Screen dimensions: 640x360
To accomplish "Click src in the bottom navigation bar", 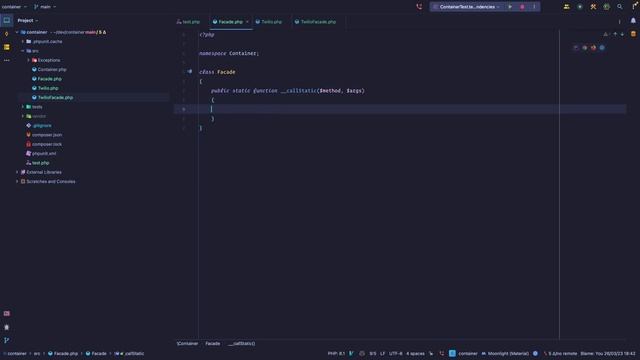I will click(x=37, y=354).
